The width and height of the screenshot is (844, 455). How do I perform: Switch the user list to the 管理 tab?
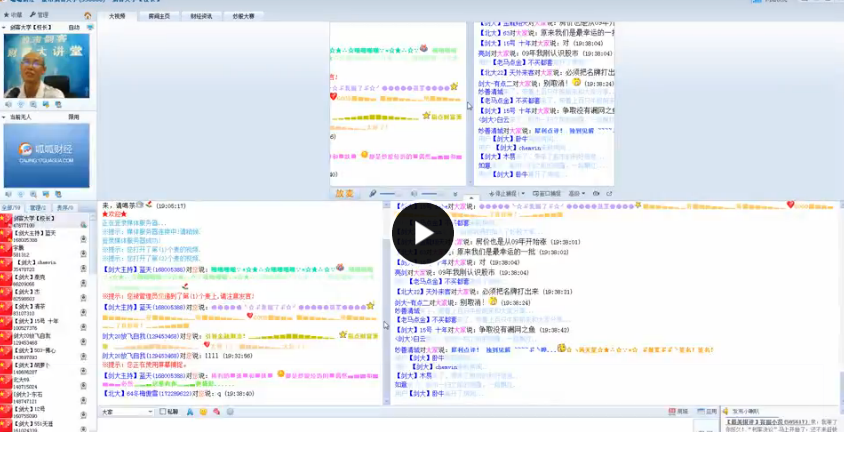[x=38, y=207]
